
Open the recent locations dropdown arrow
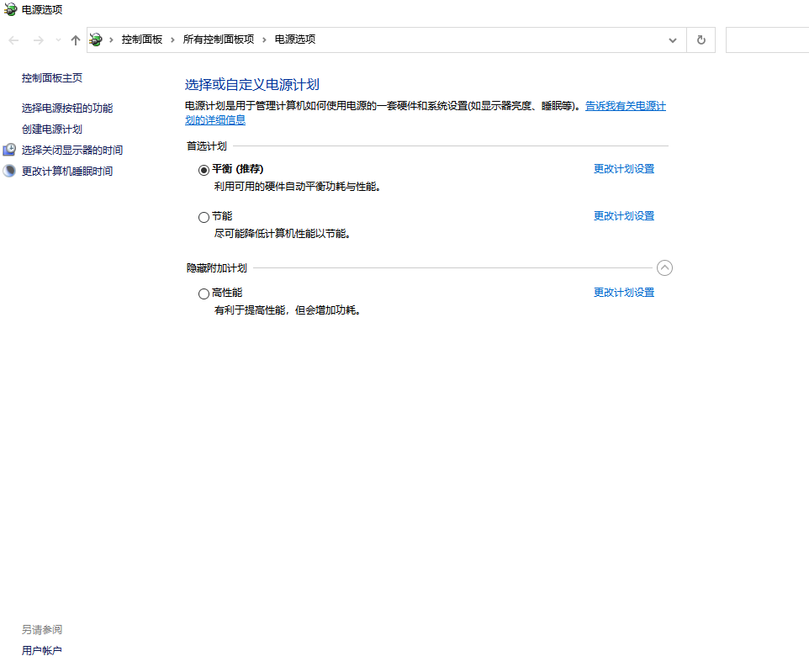coord(58,40)
